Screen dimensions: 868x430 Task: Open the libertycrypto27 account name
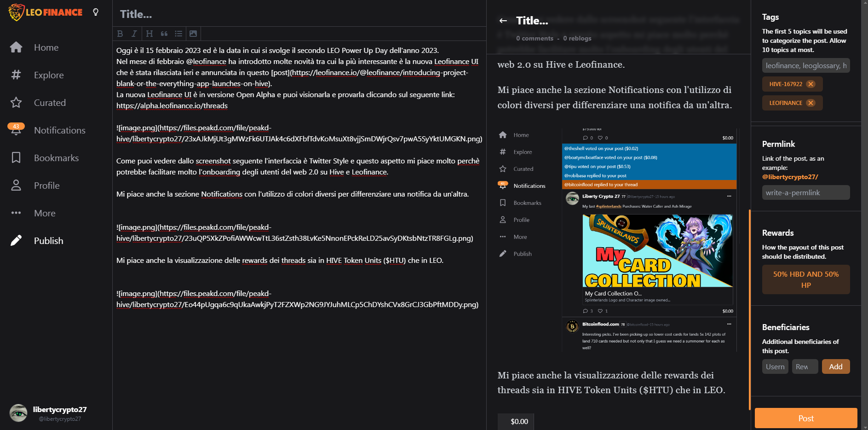click(60, 409)
